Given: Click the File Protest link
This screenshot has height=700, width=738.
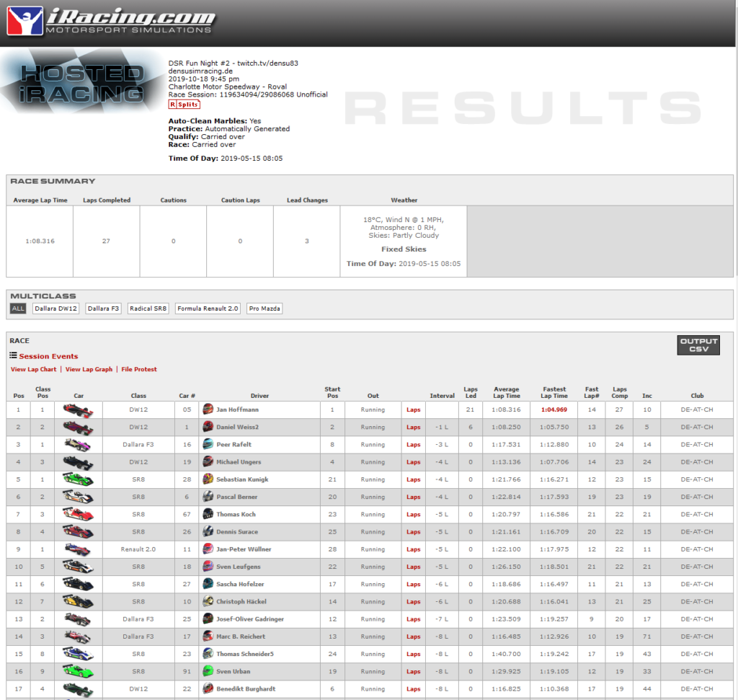Looking at the screenshot, I should (x=139, y=370).
